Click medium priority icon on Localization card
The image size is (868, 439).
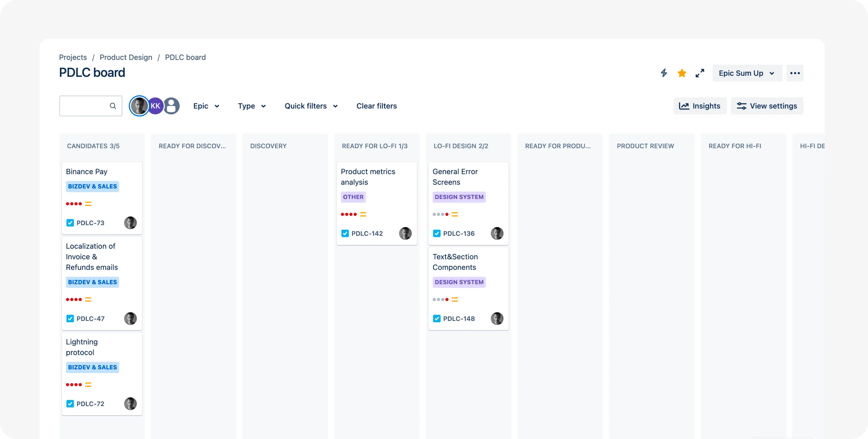(88, 299)
